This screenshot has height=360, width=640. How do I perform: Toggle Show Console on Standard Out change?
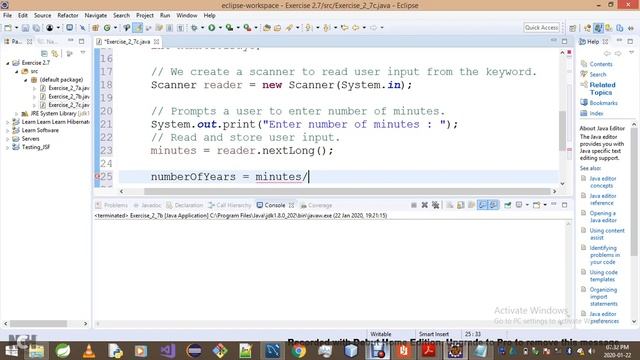pyautogui.click(x=482, y=205)
